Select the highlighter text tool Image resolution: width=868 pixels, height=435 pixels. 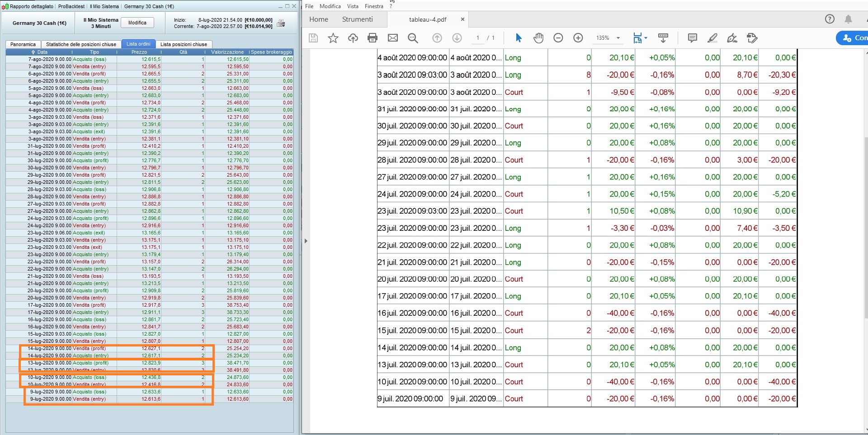click(712, 38)
